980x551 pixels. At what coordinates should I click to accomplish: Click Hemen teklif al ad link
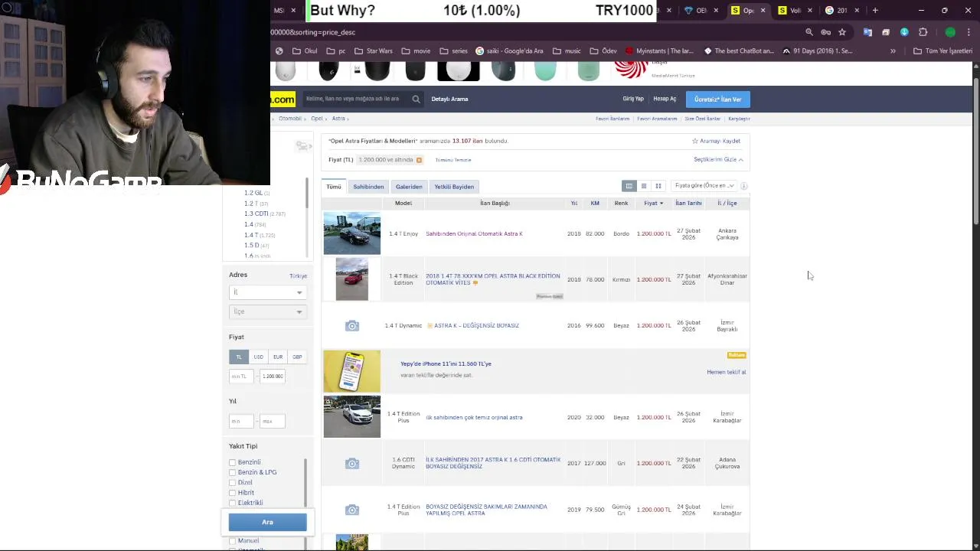[x=726, y=372]
